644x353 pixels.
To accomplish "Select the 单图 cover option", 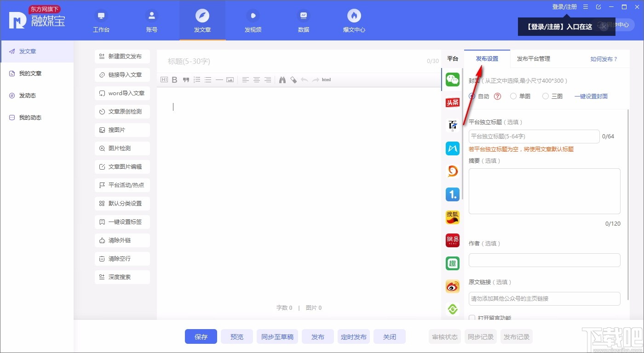I will 513,96.
